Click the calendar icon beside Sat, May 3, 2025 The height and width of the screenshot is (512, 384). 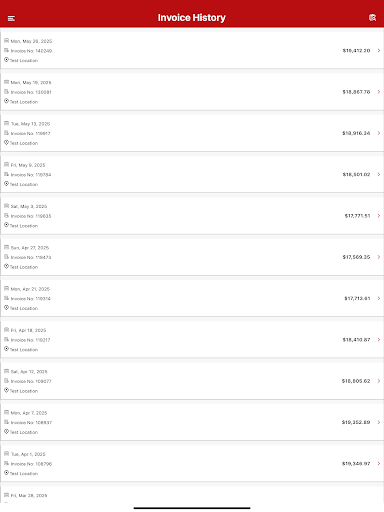coord(6,206)
